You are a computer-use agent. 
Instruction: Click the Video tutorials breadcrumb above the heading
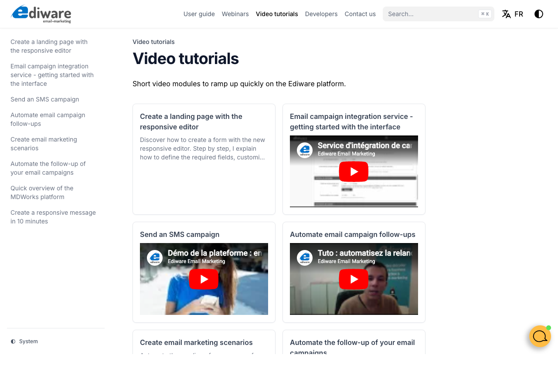click(153, 42)
